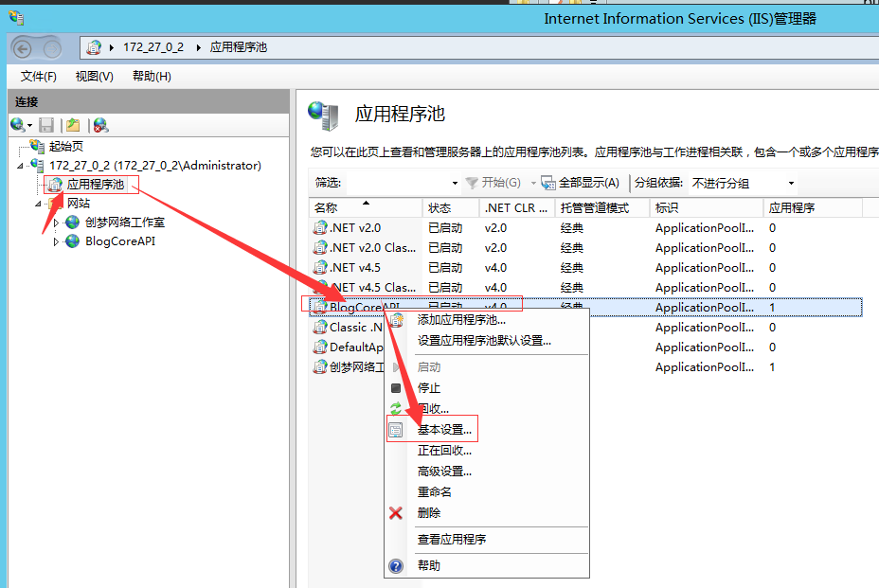The height and width of the screenshot is (588, 879).
Task: Click the DefaultAppPool row icon
Action: [x=320, y=347]
